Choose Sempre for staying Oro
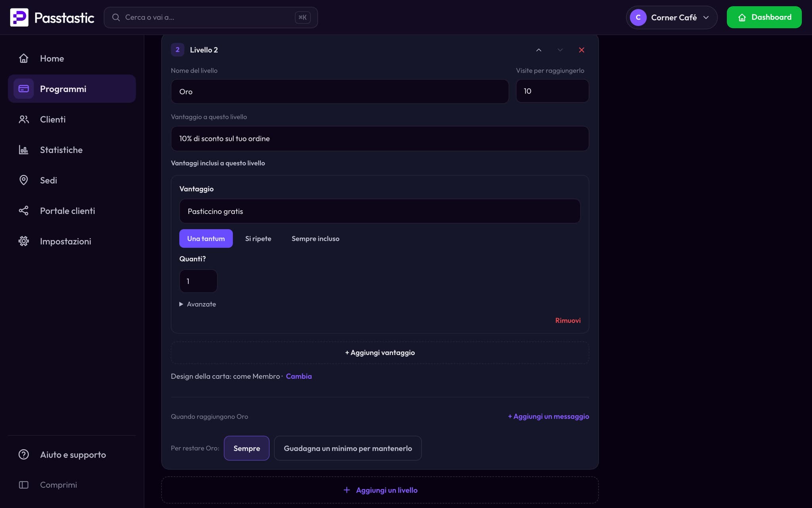The image size is (812, 508). [x=247, y=448]
